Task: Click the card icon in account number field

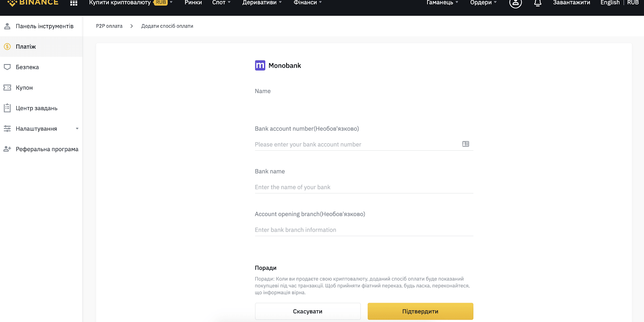Action: pyautogui.click(x=466, y=144)
